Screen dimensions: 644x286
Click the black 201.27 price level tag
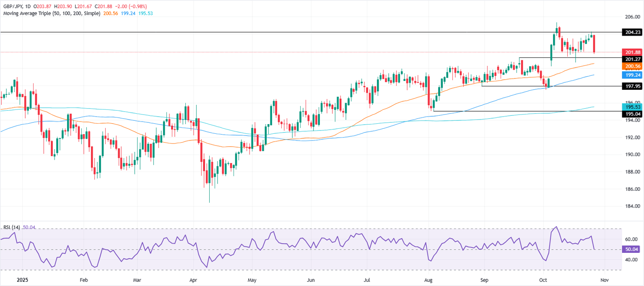pyautogui.click(x=631, y=60)
